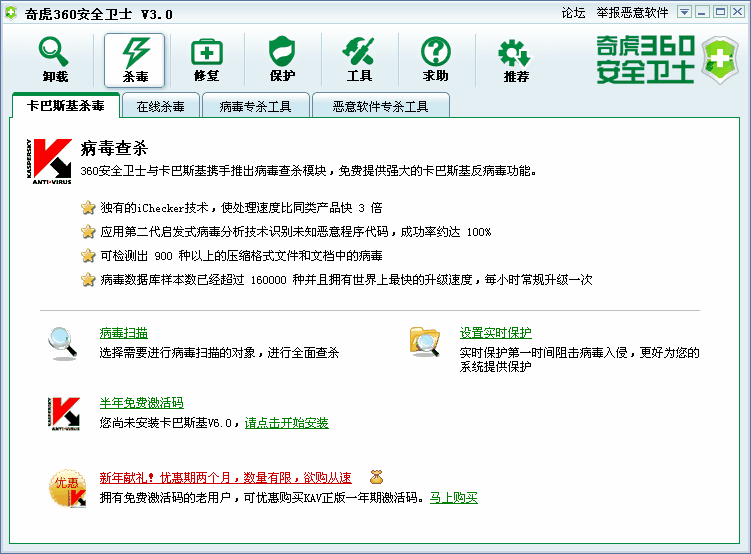This screenshot has height=554, width=751.
Task: Click the text 您尚未安装卡巴斯基V6.0
Action: click(166, 423)
